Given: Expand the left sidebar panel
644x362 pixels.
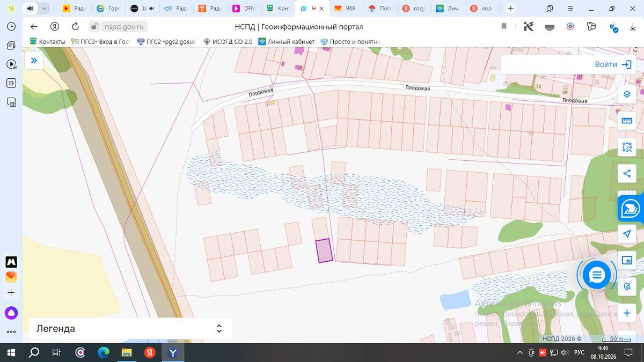Looking at the screenshot, I should (x=34, y=60).
